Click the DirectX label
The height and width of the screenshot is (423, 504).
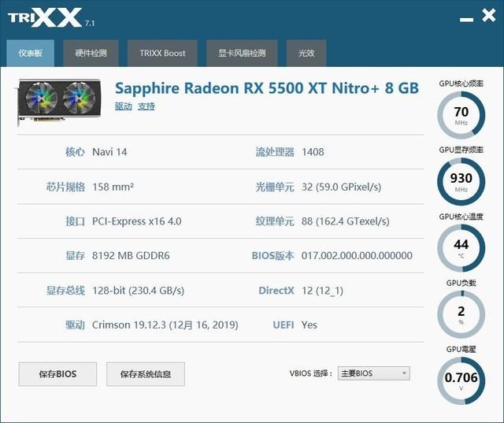tap(276, 291)
